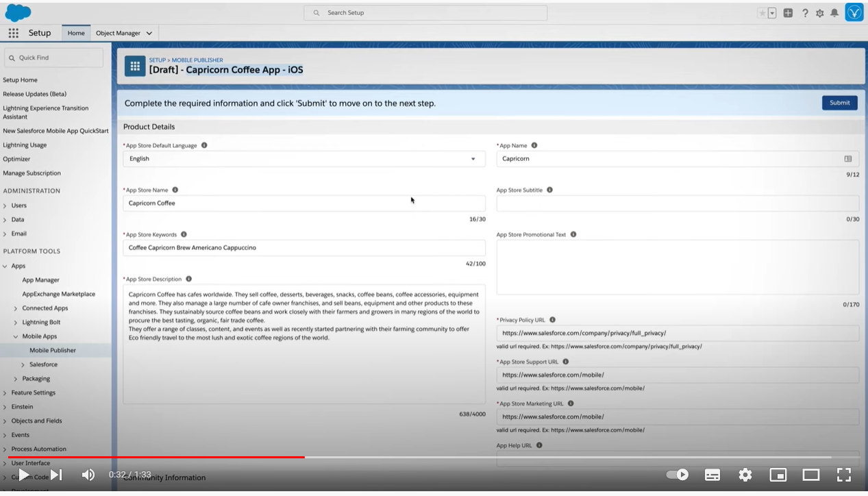Click the Privacy Policy URL field
This screenshot has width=868, height=496.
click(x=678, y=334)
